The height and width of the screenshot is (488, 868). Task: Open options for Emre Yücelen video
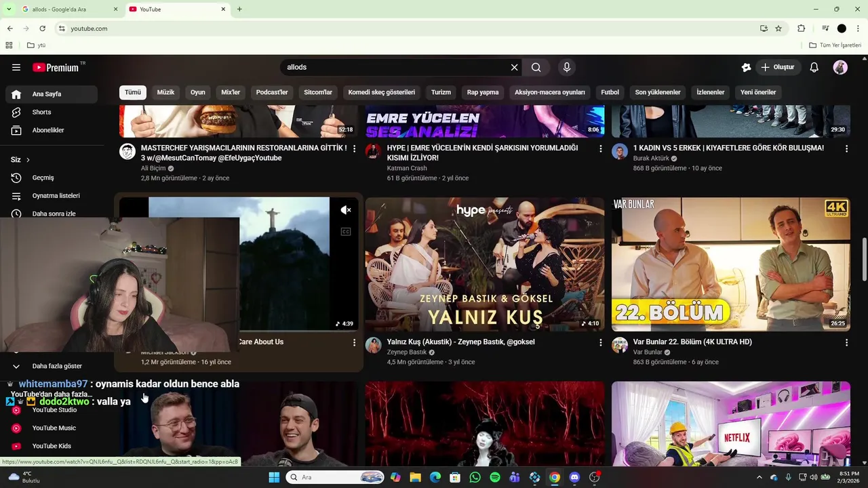(x=600, y=148)
